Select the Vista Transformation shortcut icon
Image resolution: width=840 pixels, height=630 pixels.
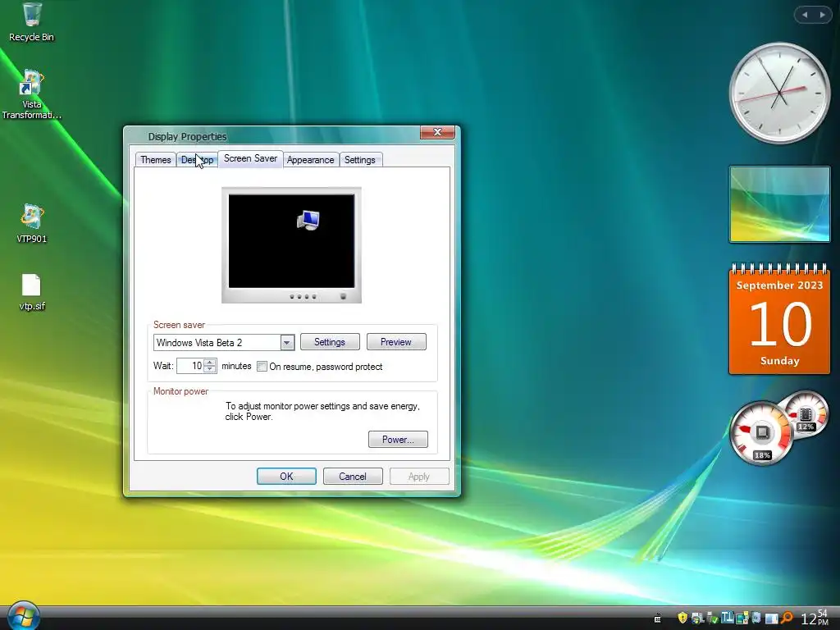[x=32, y=94]
